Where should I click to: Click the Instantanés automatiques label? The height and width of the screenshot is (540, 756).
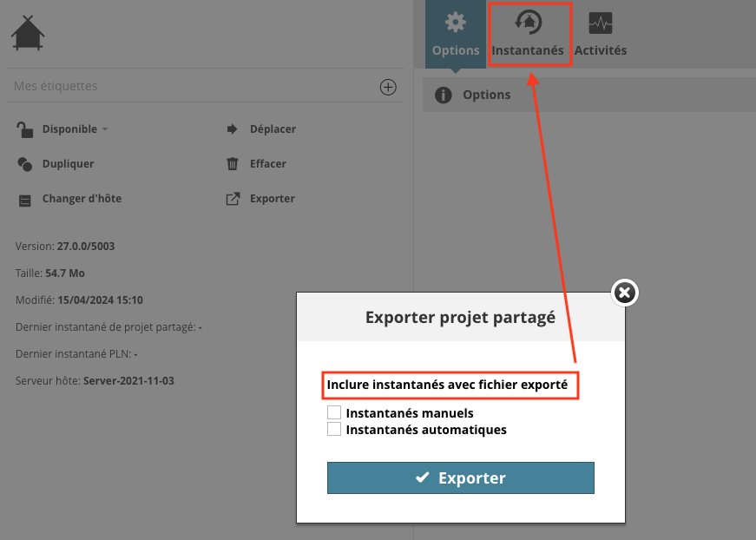[426, 430]
